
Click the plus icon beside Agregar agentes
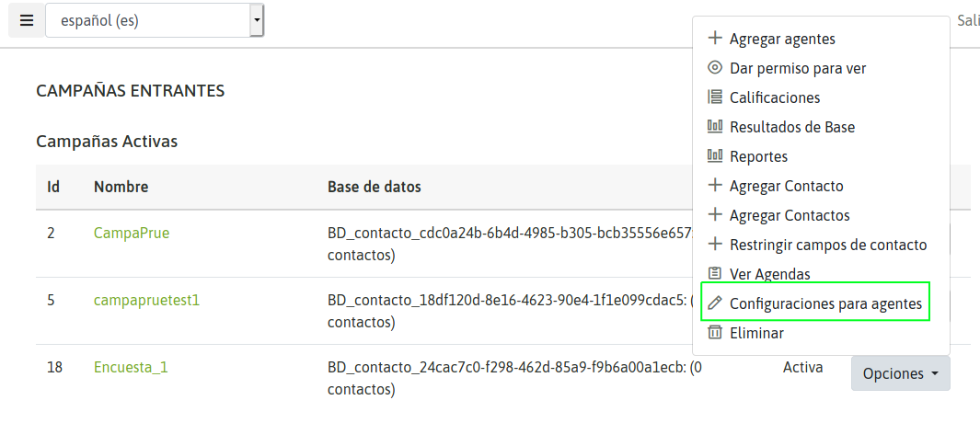click(715, 39)
